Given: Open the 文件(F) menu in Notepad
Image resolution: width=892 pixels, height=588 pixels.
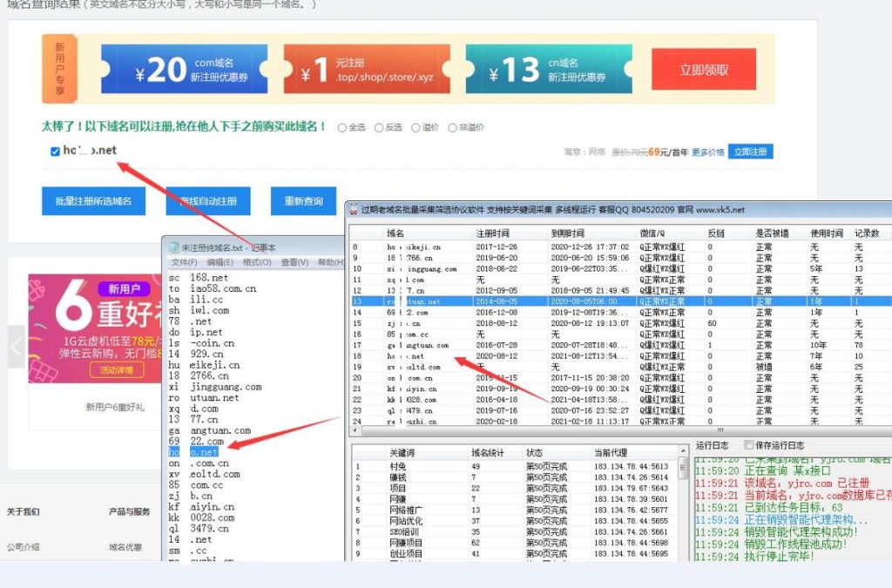Looking at the screenshot, I should [184, 262].
